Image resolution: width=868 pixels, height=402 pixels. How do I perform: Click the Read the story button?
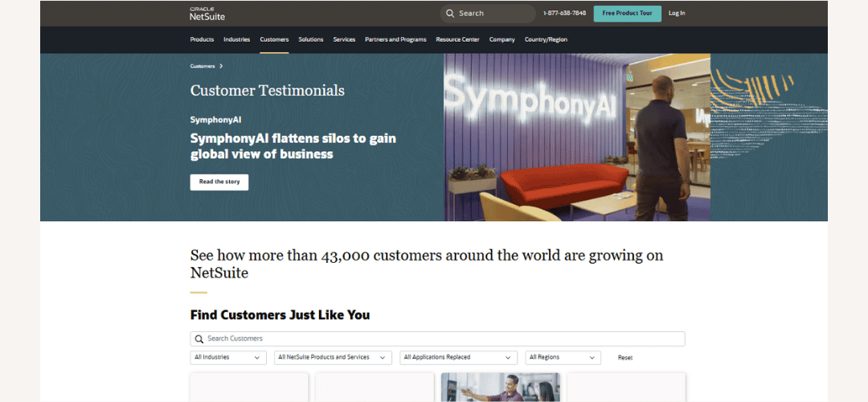(x=219, y=183)
